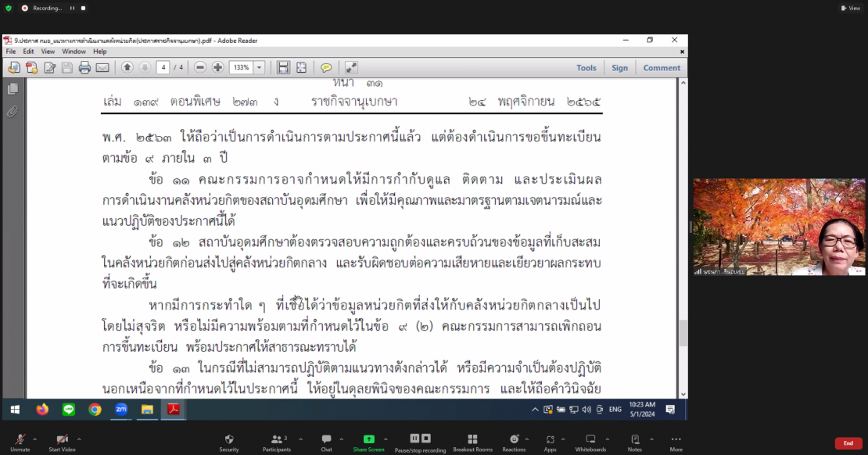Expand video options arrow next to Start Video
The height and width of the screenshot is (455, 868).
coord(79,439)
